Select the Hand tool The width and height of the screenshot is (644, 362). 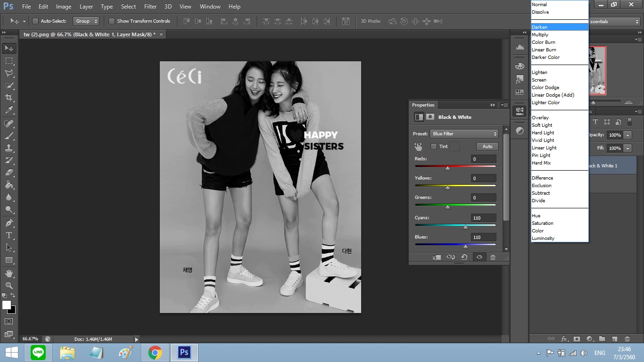[x=9, y=273]
